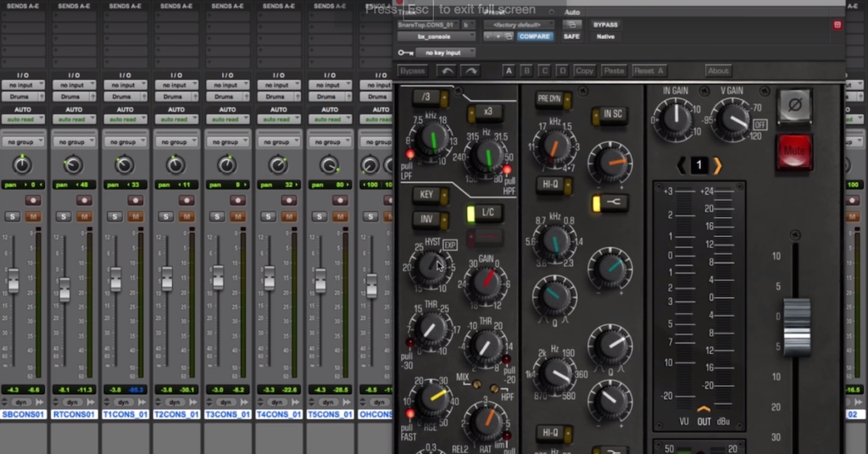Toggle the PRE DYN switch
Screen dimensions: 868x454
pos(554,99)
